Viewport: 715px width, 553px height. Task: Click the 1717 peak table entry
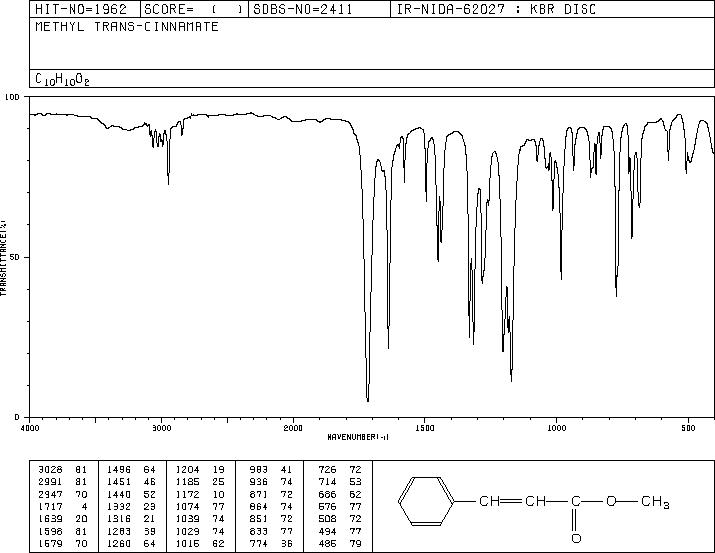tap(62, 506)
